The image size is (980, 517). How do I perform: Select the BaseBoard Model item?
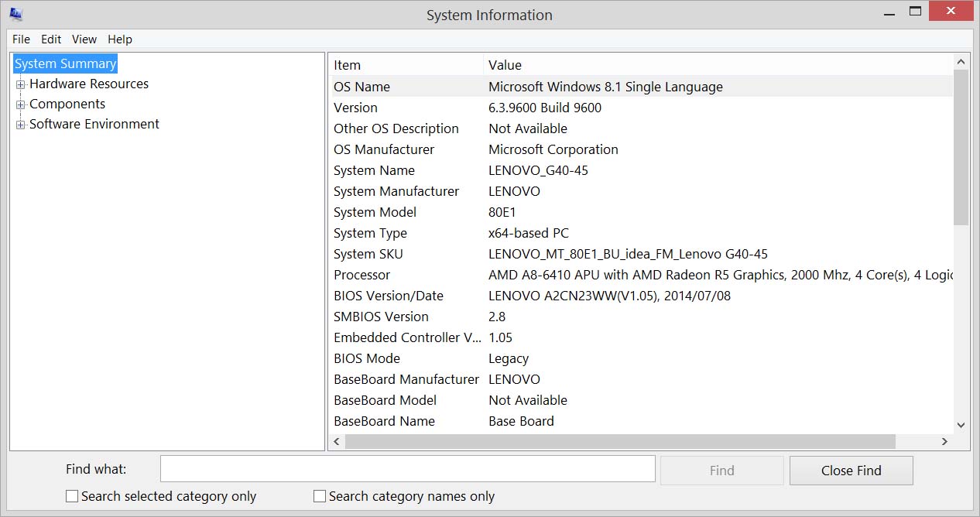click(385, 400)
